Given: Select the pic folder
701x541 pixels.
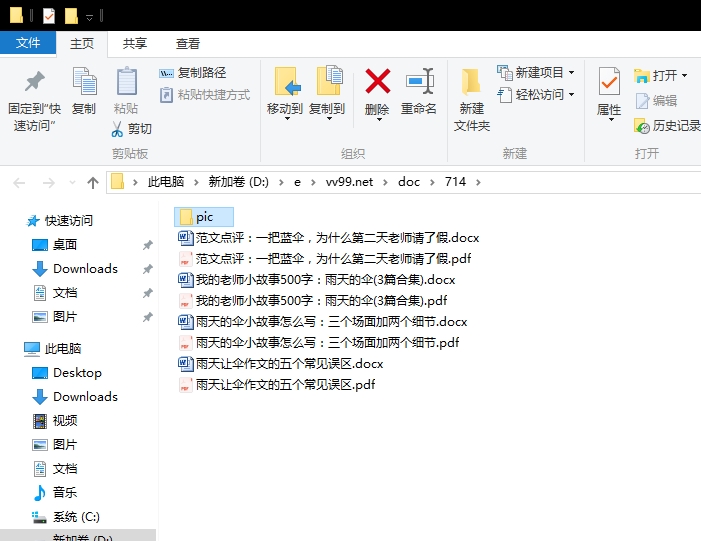Looking at the screenshot, I should 204,217.
